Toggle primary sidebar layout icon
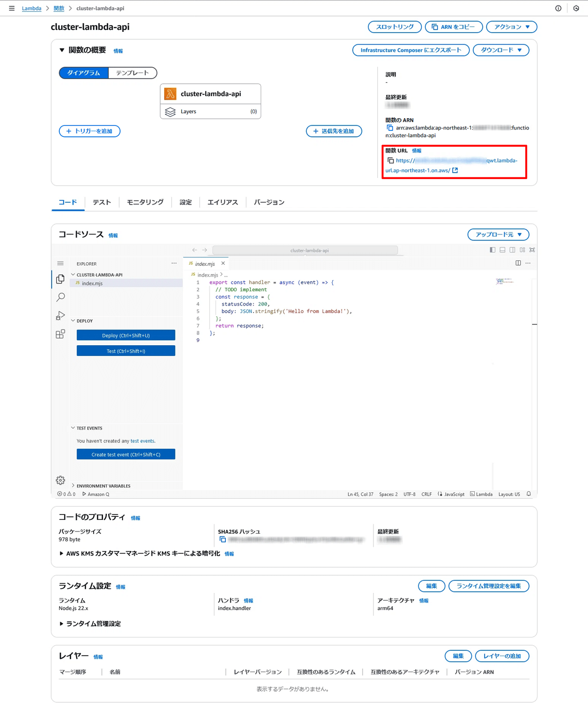 492,250
